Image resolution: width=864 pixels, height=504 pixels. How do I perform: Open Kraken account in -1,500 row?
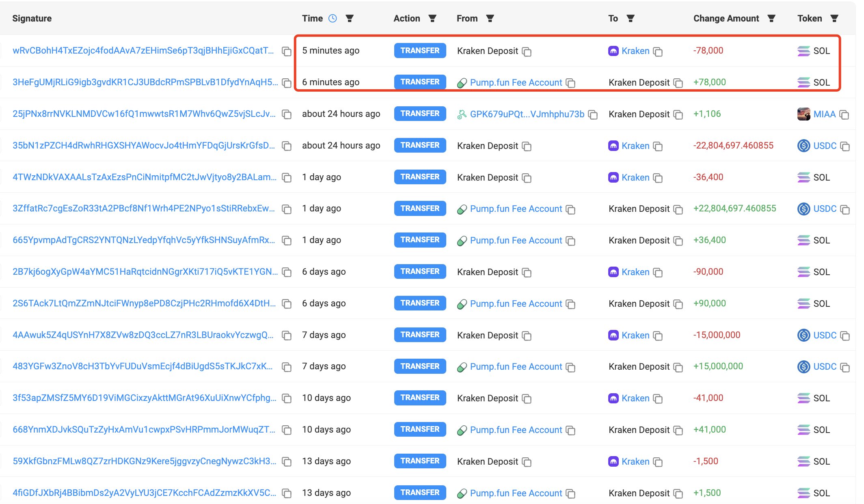point(635,461)
